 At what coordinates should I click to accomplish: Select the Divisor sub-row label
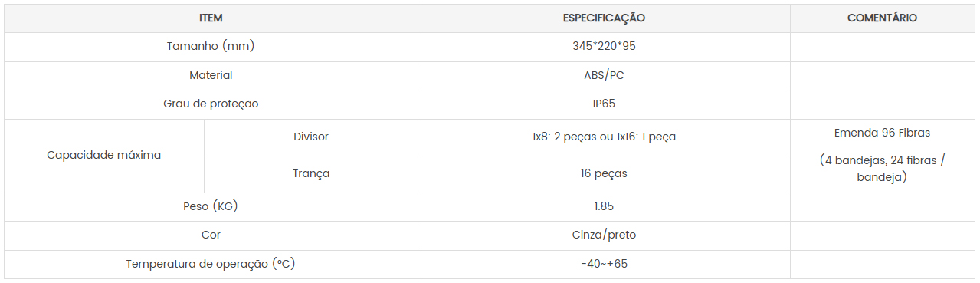click(311, 137)
